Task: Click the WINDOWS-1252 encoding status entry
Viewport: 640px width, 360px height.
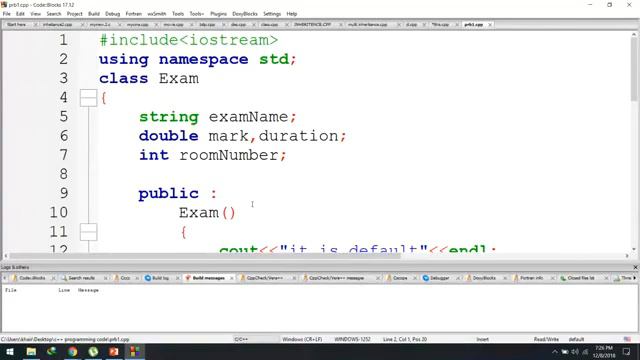Action: pyautogui.click(x=352, y=339)
